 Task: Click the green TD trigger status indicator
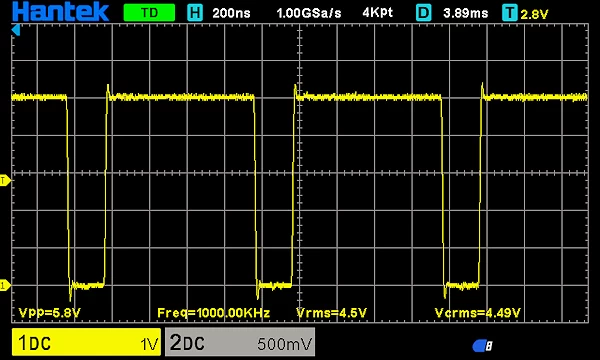[149, 13]
